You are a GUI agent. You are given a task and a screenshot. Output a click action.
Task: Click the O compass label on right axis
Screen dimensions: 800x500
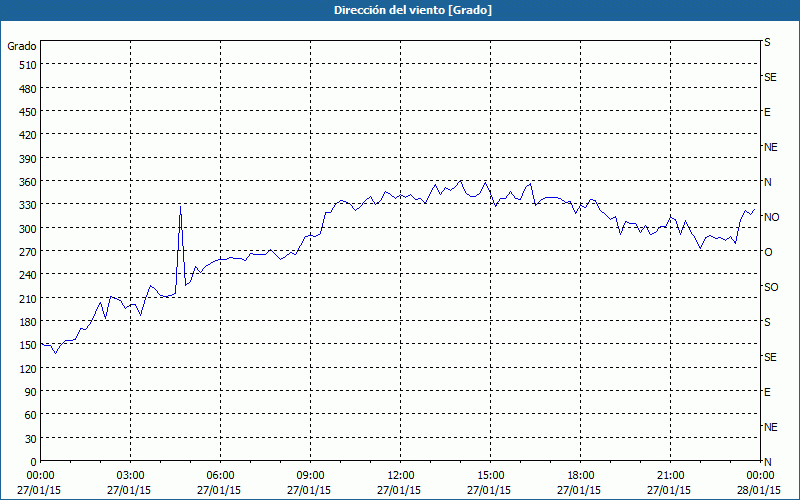(x=768, y=252)
